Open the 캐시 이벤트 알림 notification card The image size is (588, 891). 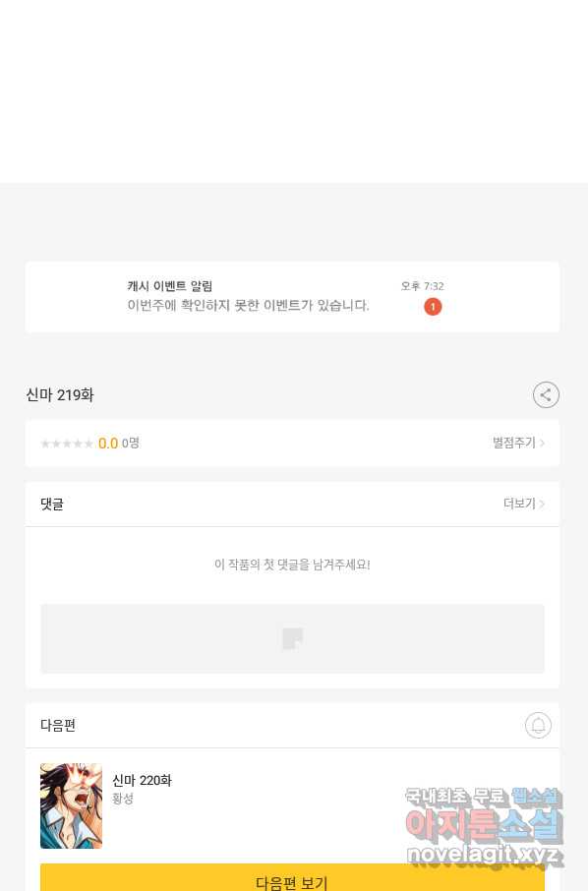[293, 297]
